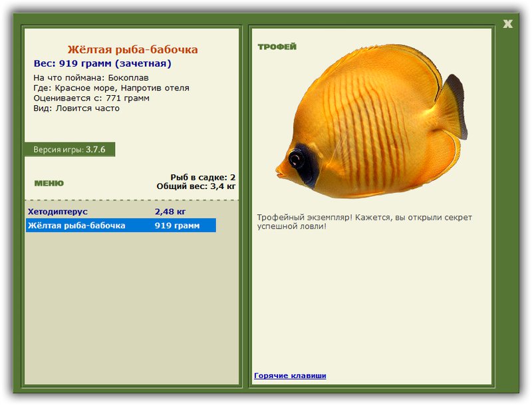Click the yellow butterflyfish picture

[371, 122]
